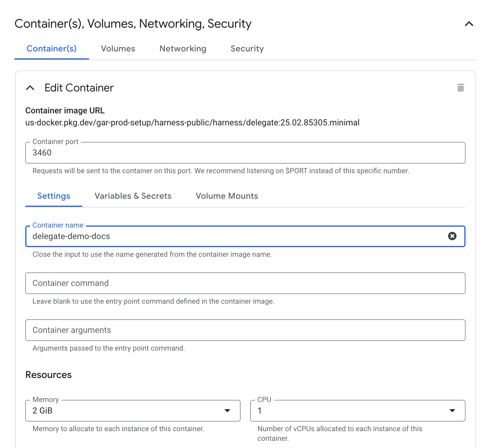Clear the Container name field with X icon
492x448 pixels.
(452, 236)
